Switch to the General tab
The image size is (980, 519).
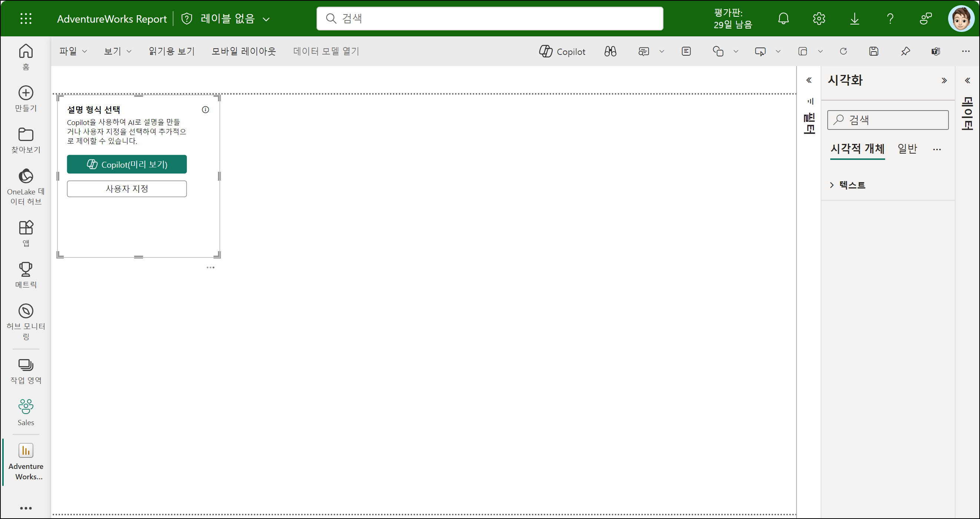click(x=907, y=149)
